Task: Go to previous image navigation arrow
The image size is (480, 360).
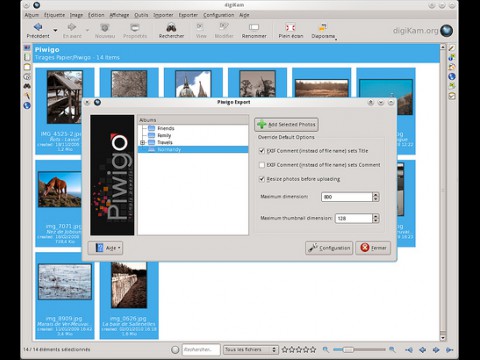Action: click(422, 350)
